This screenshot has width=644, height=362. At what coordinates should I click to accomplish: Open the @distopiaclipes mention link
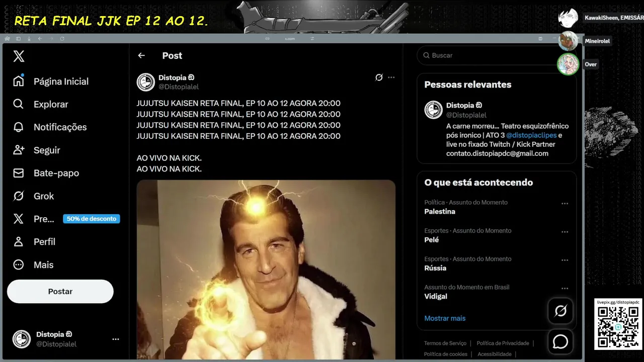(x=532, y=135)
